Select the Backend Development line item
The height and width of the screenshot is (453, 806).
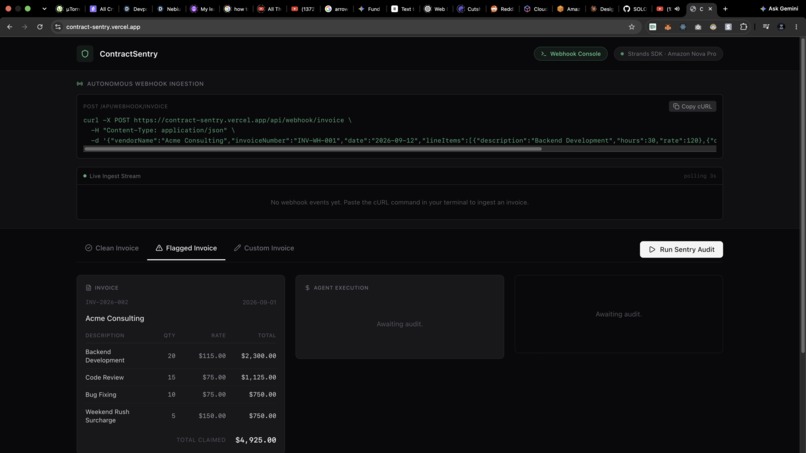[x=180, y=356]
